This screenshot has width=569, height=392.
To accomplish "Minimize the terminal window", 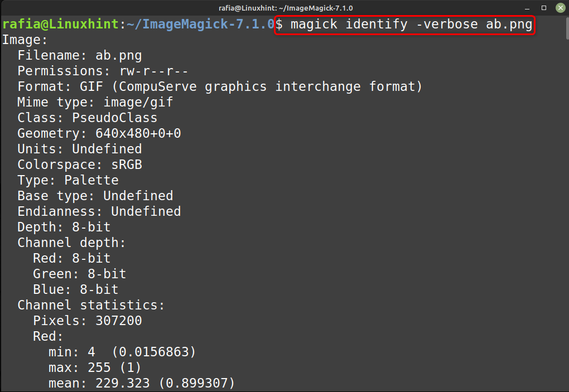I will pyautogui.click(x=527, y=8).
